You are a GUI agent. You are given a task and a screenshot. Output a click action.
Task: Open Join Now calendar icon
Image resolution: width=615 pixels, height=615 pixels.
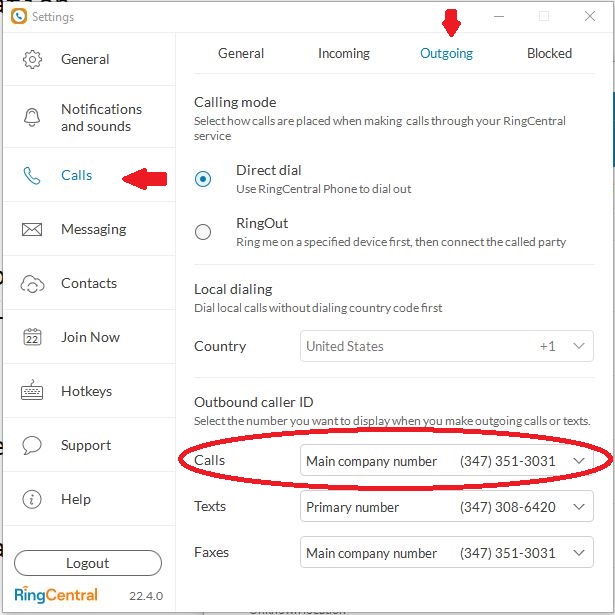click(33, 338)
